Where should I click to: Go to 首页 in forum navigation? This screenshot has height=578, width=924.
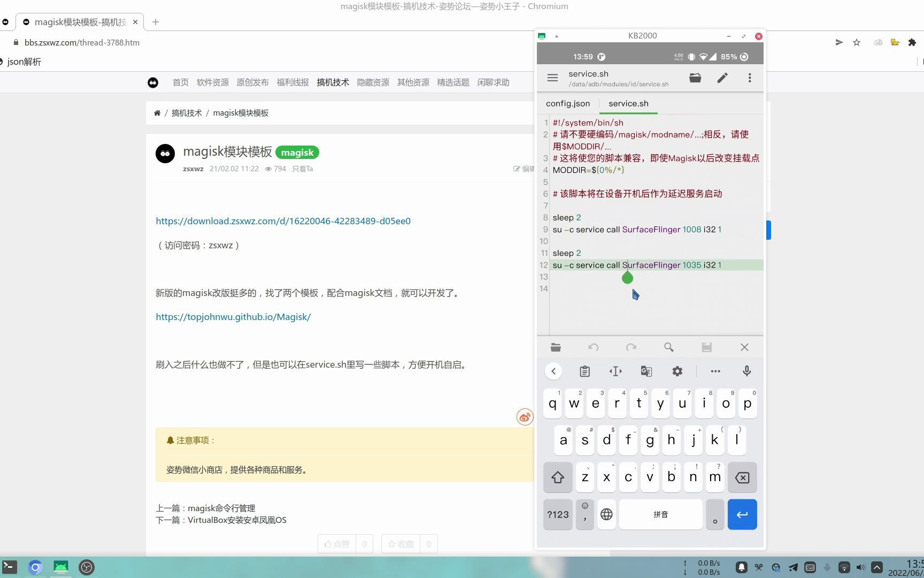point(181,82)
